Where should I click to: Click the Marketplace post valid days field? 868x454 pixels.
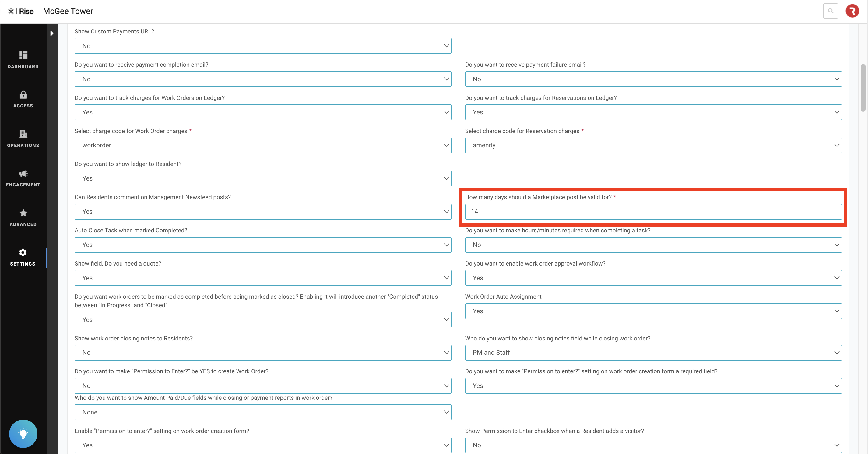(x=653, y=212)
